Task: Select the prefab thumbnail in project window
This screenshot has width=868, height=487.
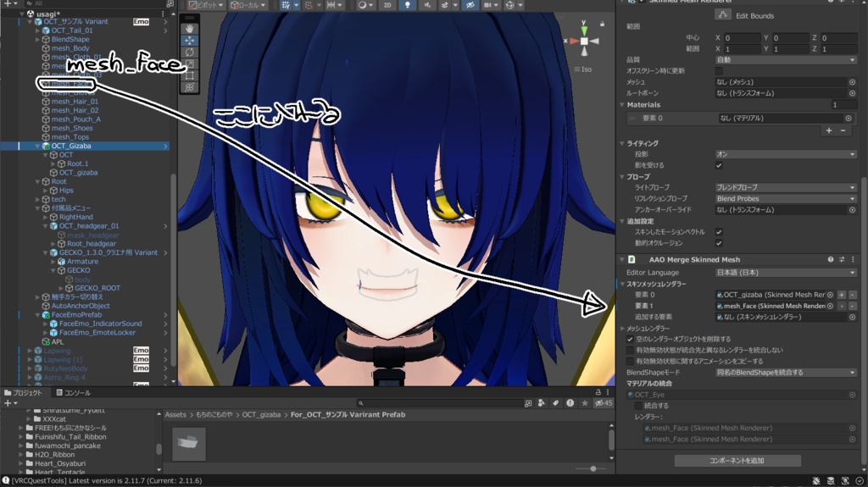Action: tap(189, 443)
